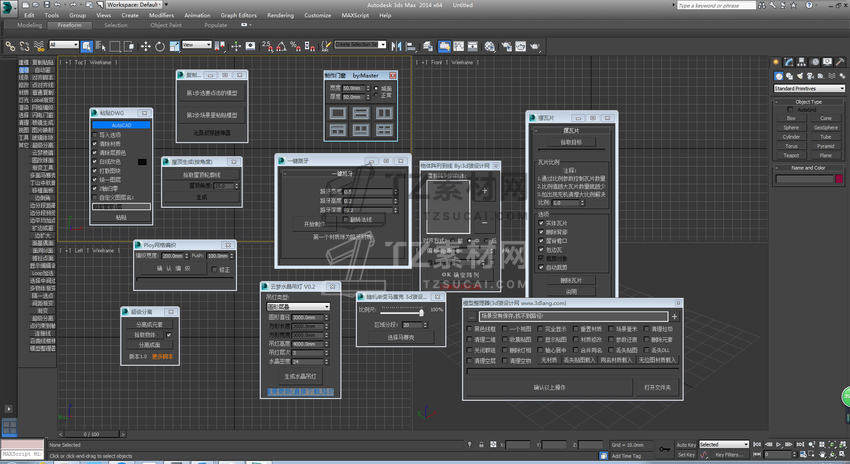Click the object color swatch
Screen dimensions: 850x464
pyautogui.click(x=839, y=179)
